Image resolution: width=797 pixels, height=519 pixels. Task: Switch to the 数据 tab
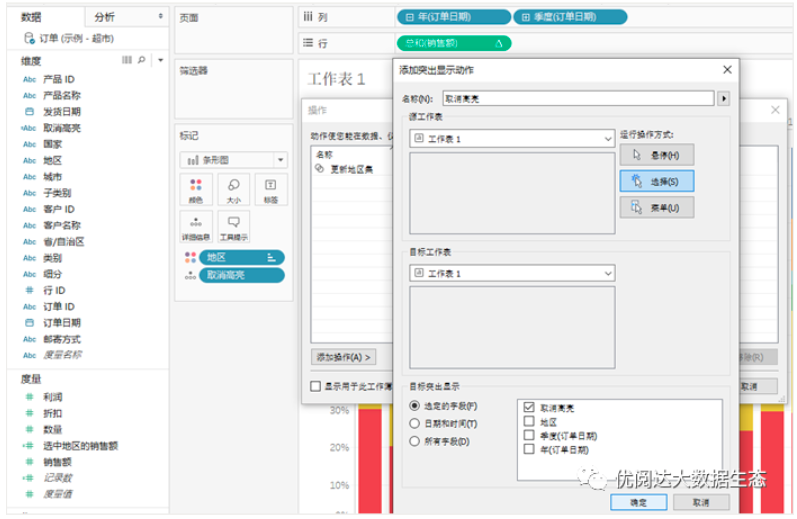32,17
